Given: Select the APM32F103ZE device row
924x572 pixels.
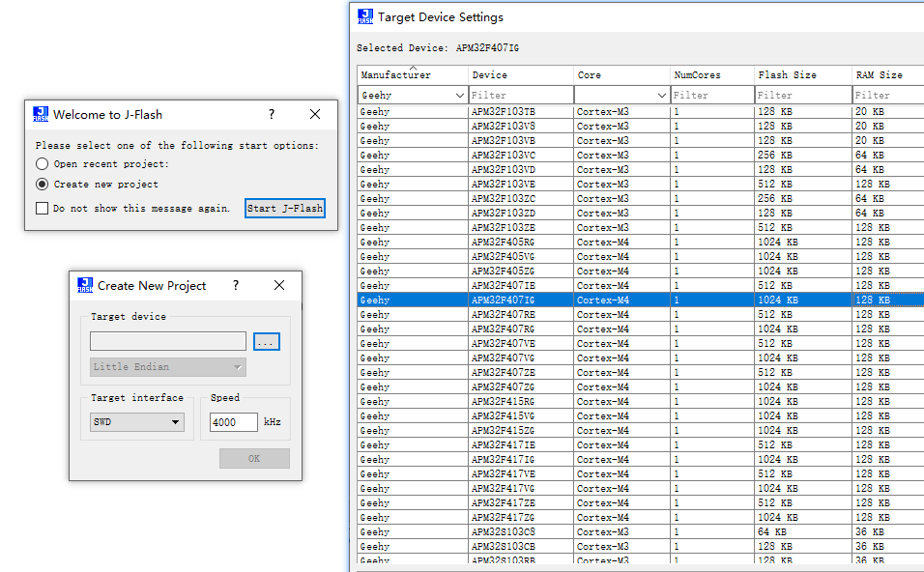Looking at the screenshot, I should tap(503, 227).
